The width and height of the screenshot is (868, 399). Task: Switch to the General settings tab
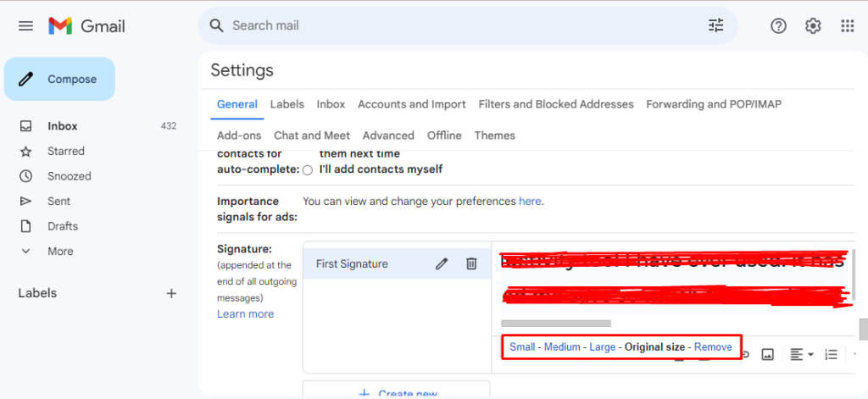point(237,104)
